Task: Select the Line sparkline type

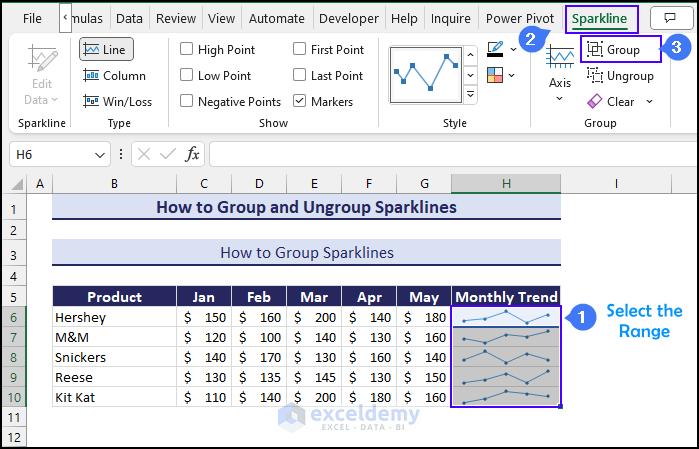Action: pos(106,49)
